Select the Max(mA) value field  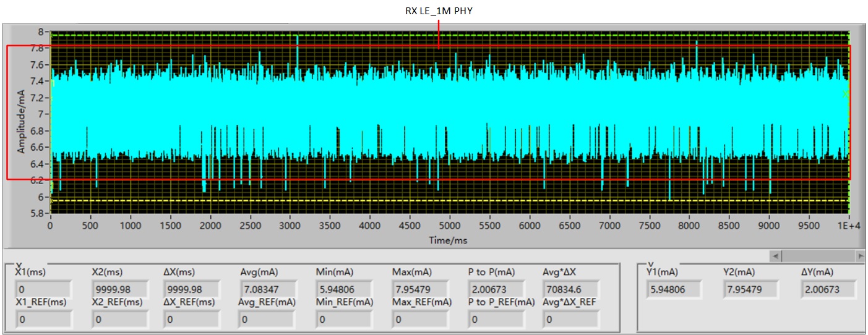[x=419, y=289]
